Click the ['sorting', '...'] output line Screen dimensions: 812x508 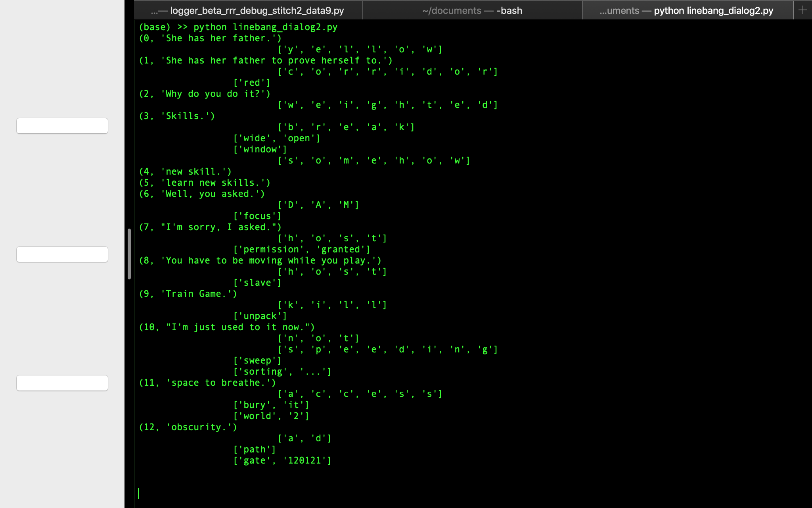point(282,371)
